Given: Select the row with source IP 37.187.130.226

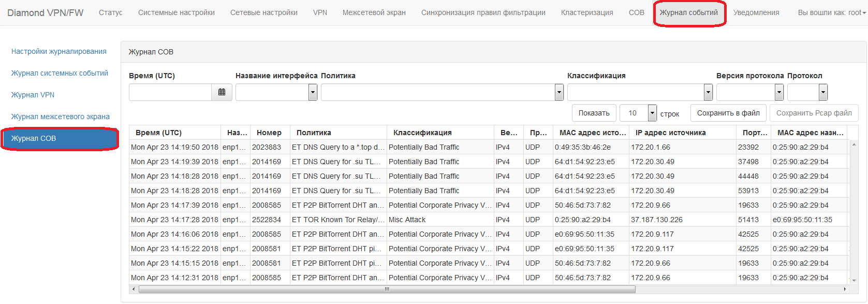Looking at the screenshot, I should 656,220.
